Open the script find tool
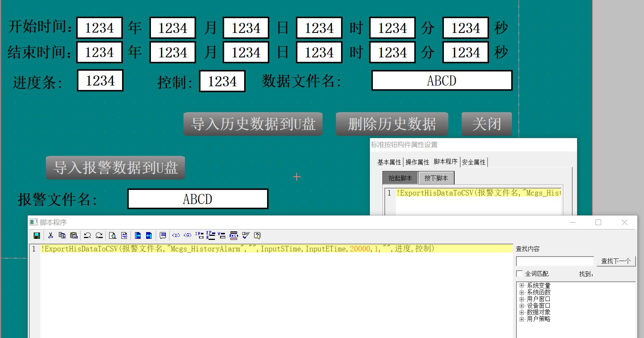 pos(113,235)
